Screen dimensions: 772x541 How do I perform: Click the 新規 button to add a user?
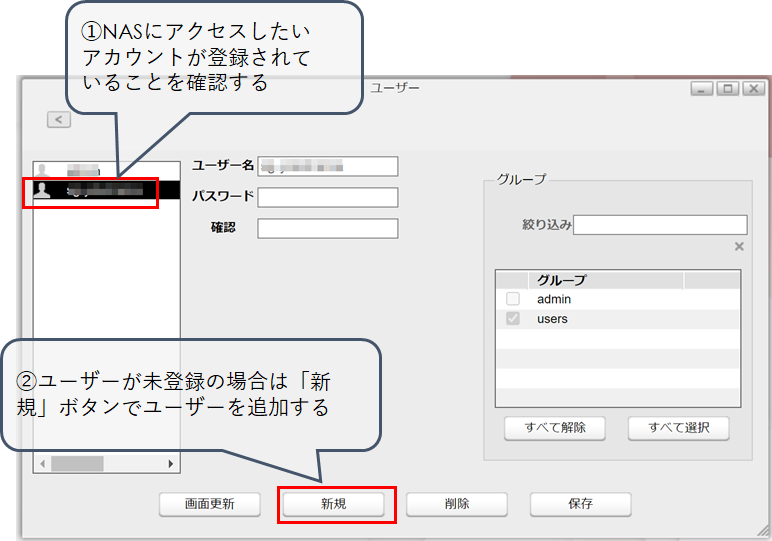click(x=334, y=505)
